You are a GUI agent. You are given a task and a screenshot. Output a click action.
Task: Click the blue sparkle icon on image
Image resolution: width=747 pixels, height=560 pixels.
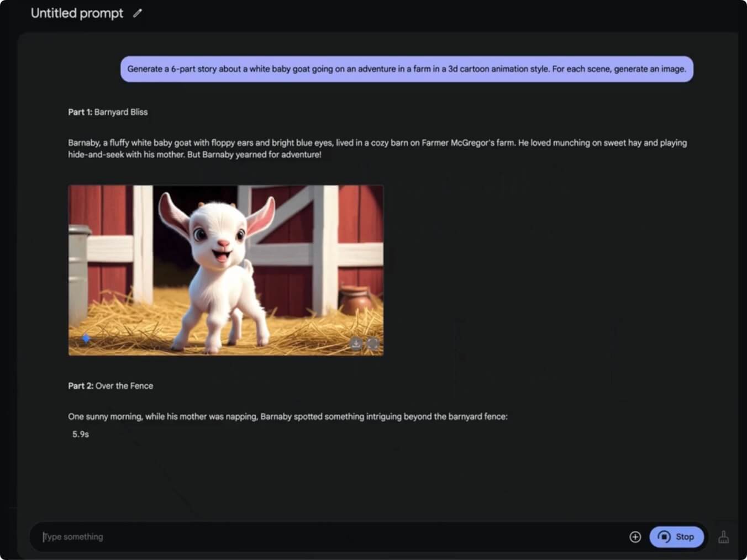tap(86, 338)
